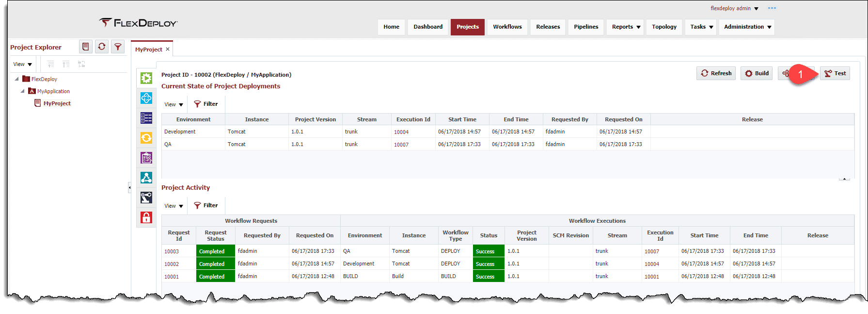Open the green Execution gear side tab

[x=146, y=78]
